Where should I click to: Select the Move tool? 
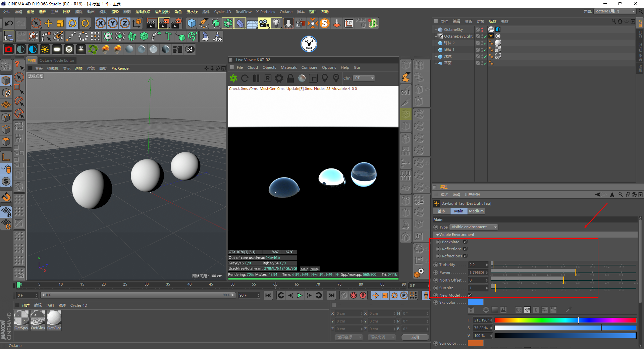click(x=48, y=23)
